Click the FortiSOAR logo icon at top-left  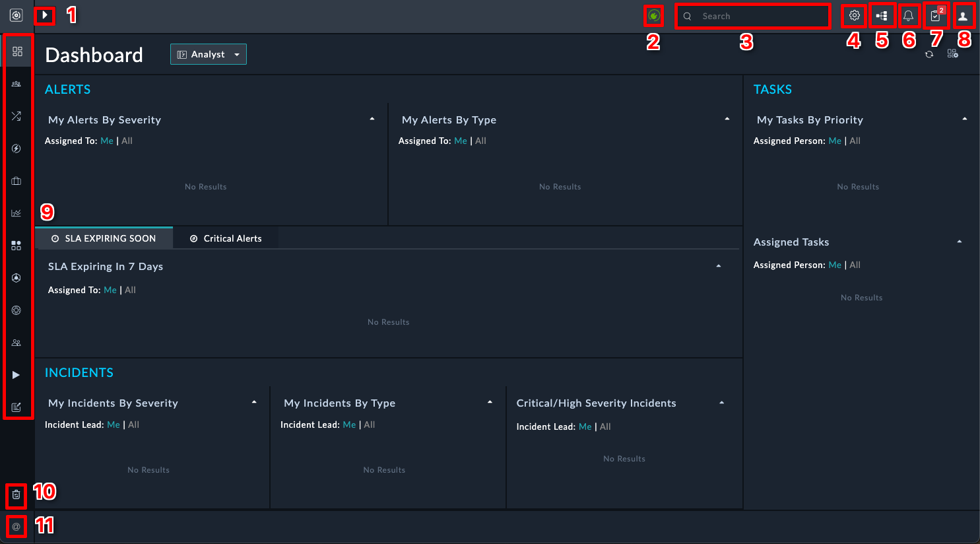point(16,15)
